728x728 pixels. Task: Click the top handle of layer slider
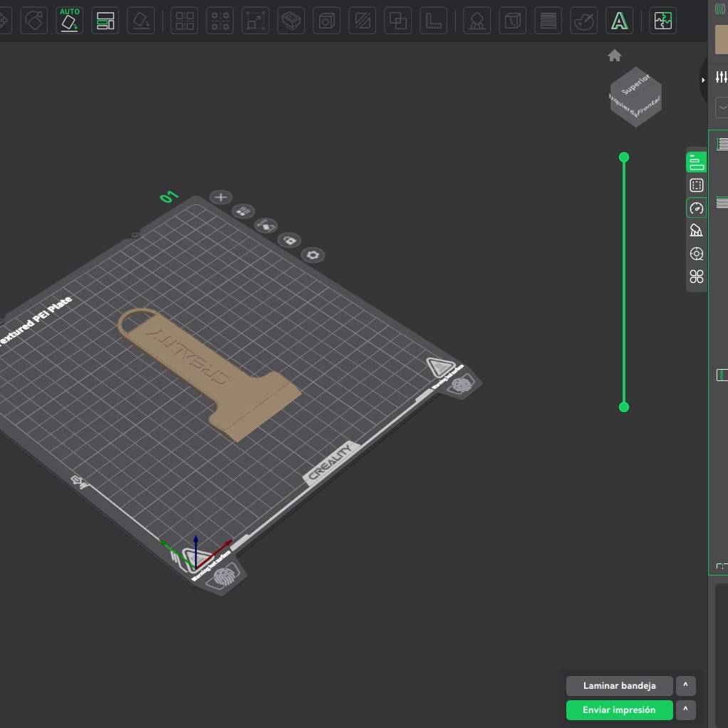click(624, 157)
